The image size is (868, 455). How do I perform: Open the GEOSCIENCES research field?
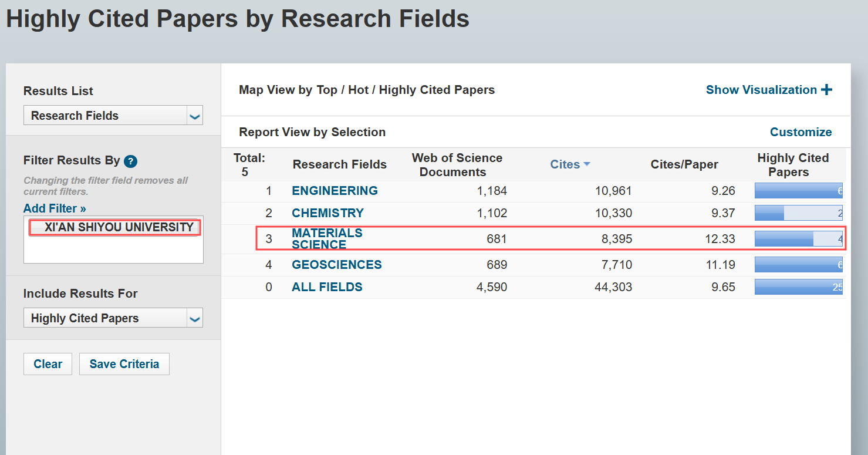click(x=336, y=264)
